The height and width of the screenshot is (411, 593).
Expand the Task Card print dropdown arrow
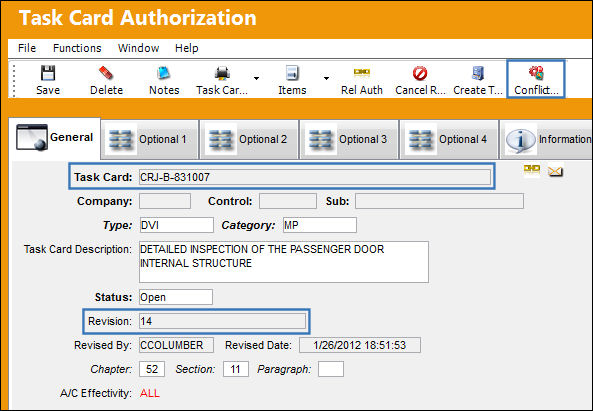pos(256,78)
